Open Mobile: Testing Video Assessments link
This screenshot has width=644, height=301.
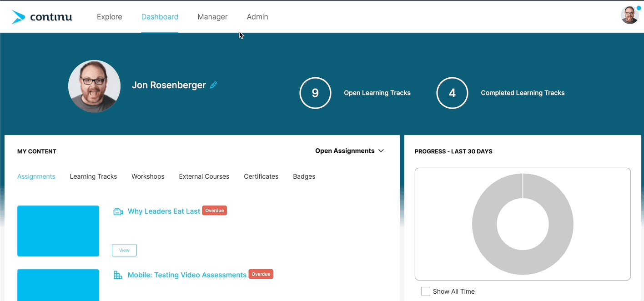coord(187,275)
